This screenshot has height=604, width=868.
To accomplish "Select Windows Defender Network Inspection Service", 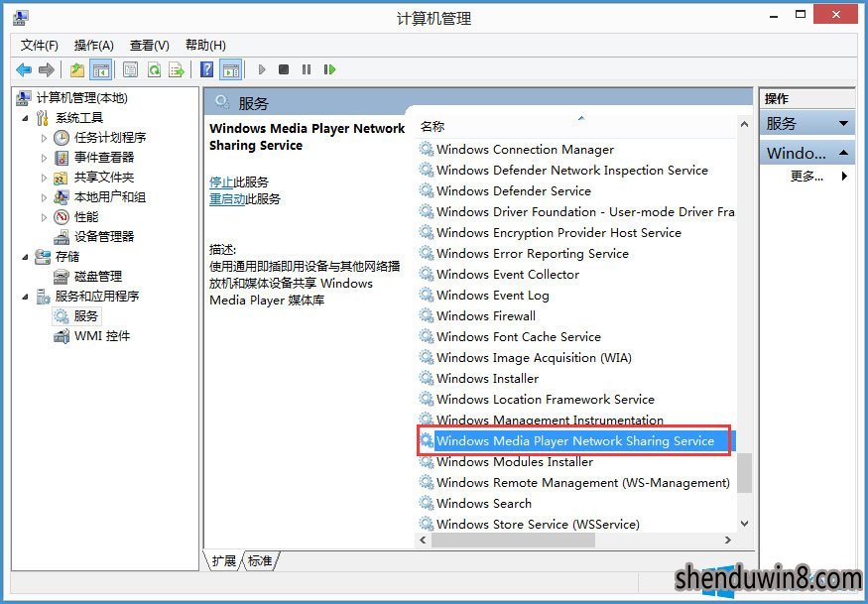I will pos(571,171).
